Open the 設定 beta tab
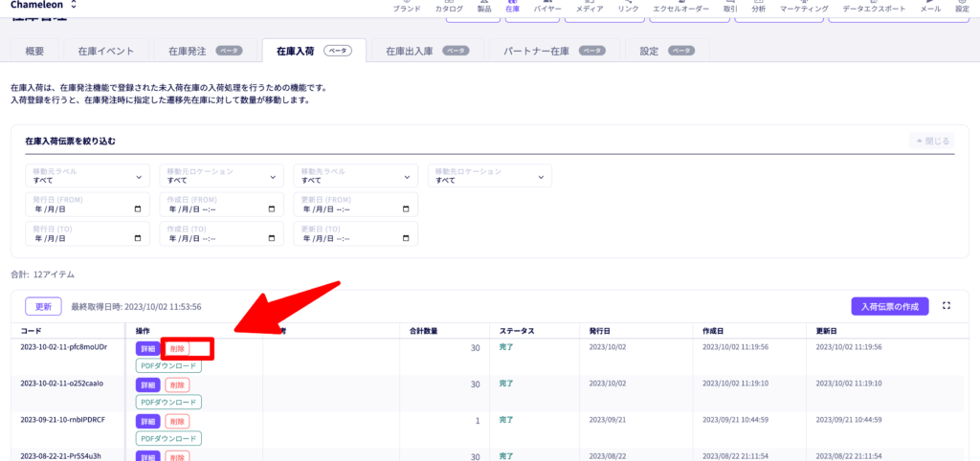 coord(667,52)
